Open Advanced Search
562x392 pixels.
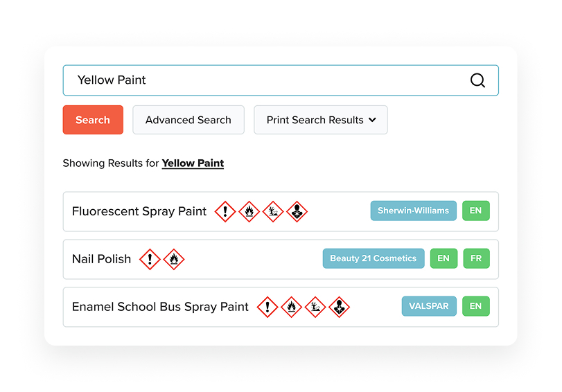point(188,120)
